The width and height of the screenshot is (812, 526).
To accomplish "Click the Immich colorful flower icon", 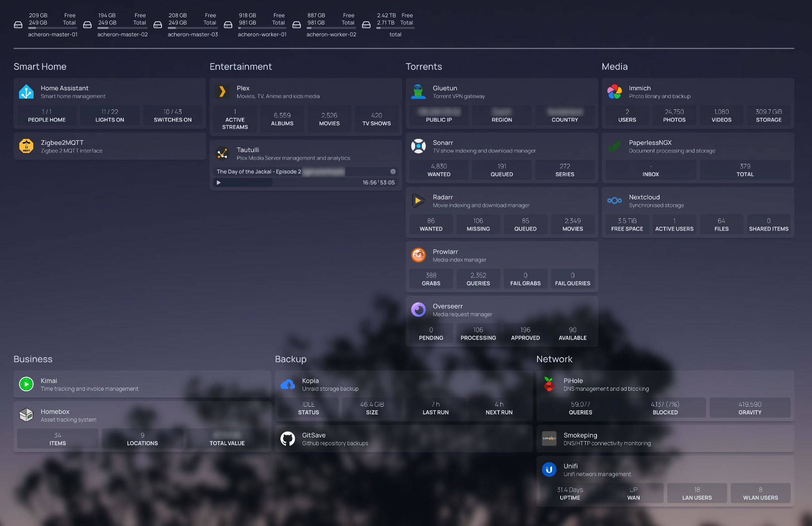I will point(614,92).
